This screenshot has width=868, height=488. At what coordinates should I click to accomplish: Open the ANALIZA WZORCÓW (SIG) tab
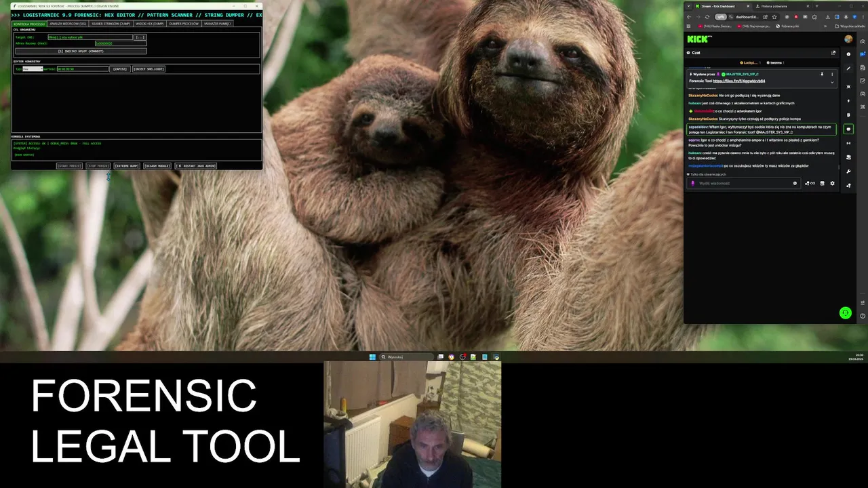click(68, 24)
